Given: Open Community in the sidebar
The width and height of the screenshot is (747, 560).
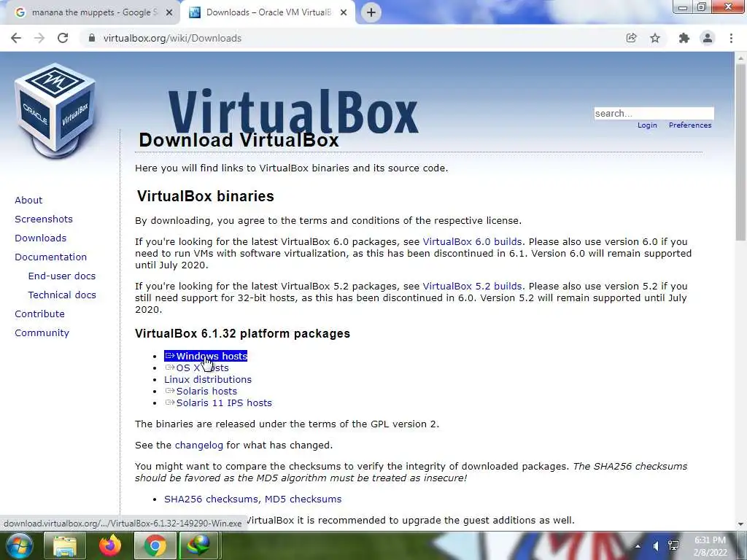Looking at the screenshot, I should point(42,332).
